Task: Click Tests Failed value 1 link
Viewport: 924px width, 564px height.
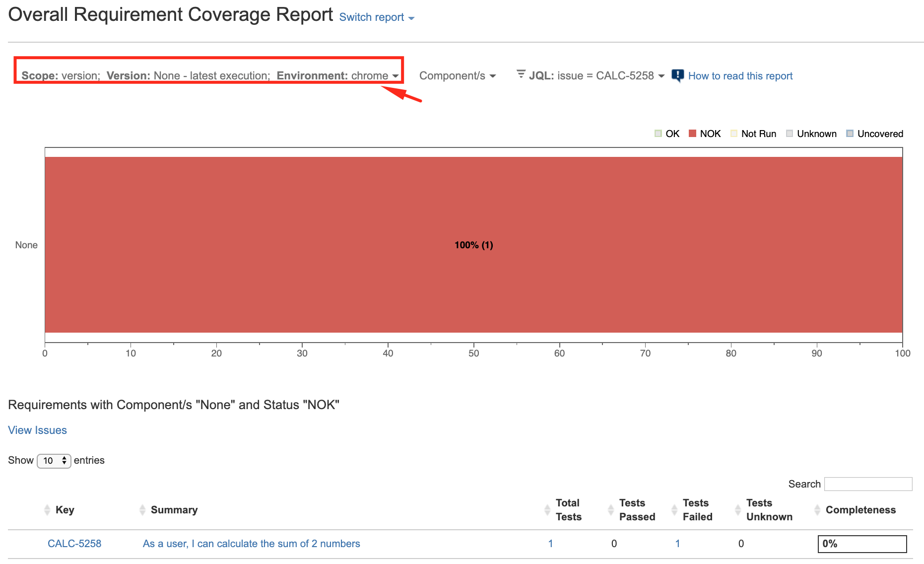Action: pyautogui.click(x=677, y=544)
